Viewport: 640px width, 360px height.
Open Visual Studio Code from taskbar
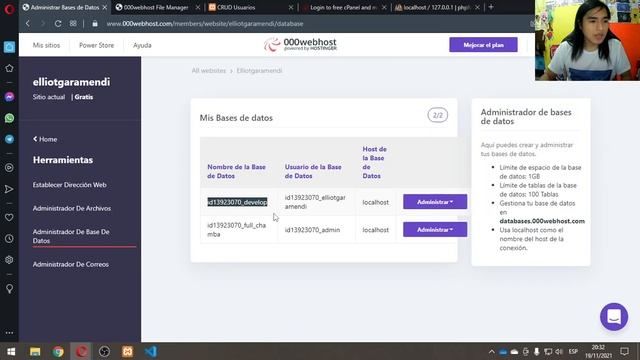click(151, 351)
